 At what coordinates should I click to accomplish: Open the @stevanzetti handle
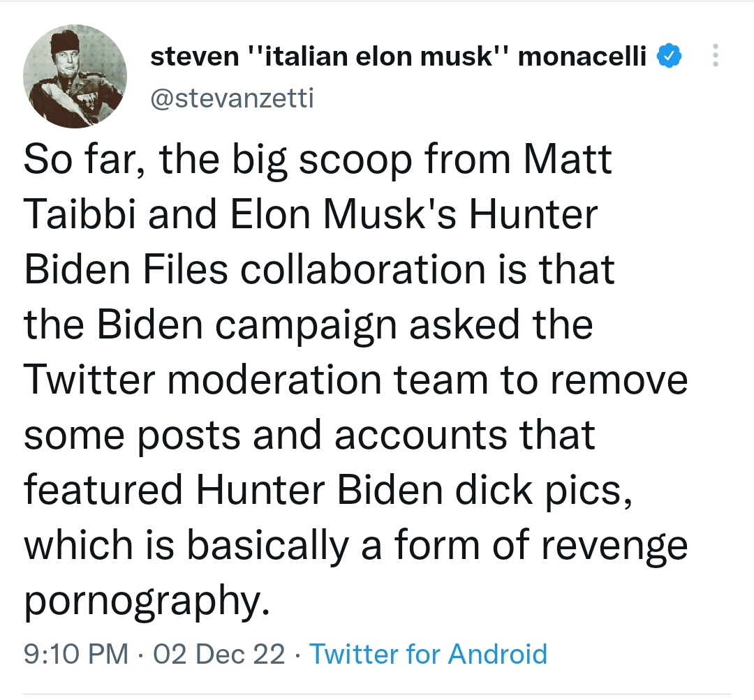click(x=232, y=98)
